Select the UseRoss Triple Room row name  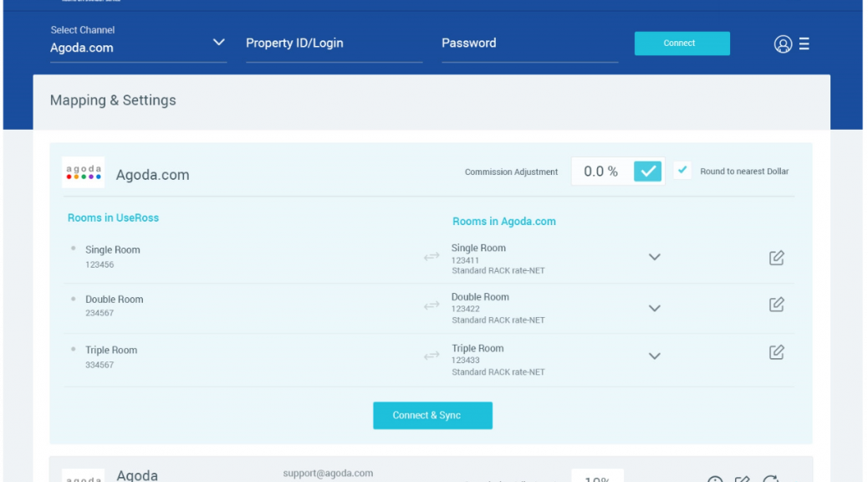coord(111,350)
